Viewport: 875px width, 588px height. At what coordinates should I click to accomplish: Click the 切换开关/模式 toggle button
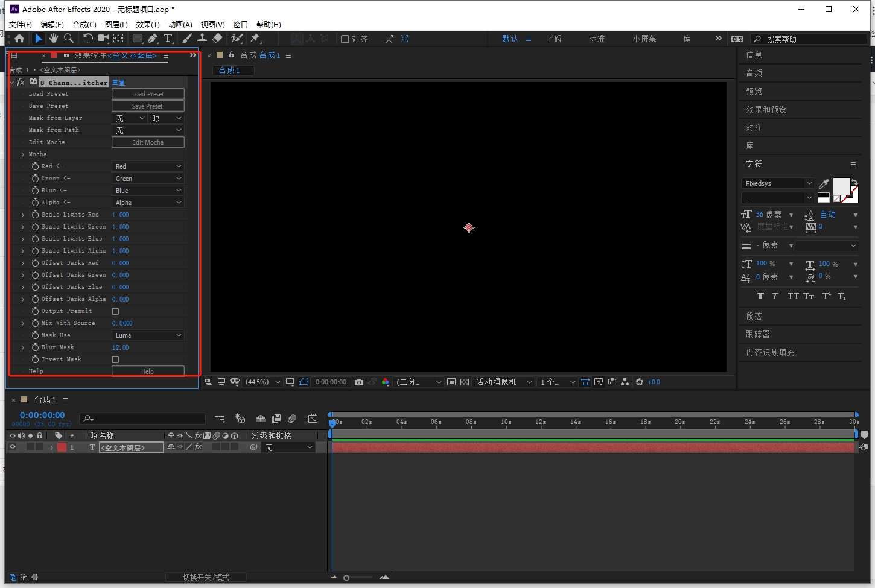[206, 578]
